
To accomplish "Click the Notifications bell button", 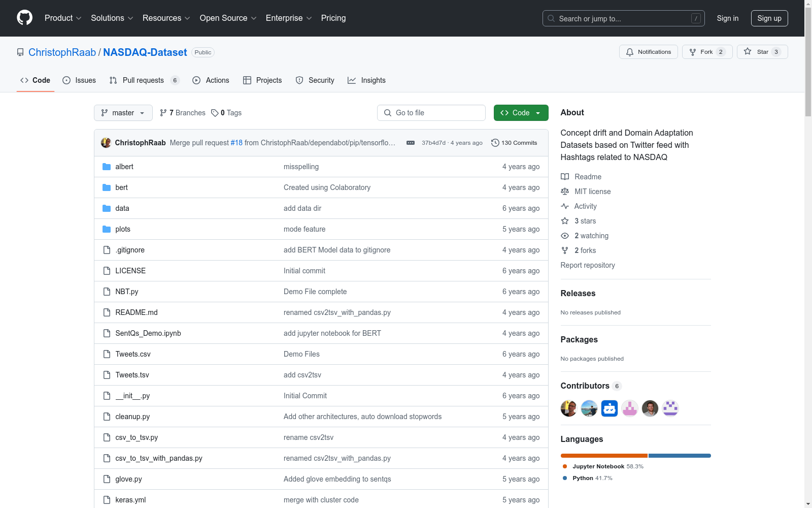I will pyautogui.click(x=649, y=52).
